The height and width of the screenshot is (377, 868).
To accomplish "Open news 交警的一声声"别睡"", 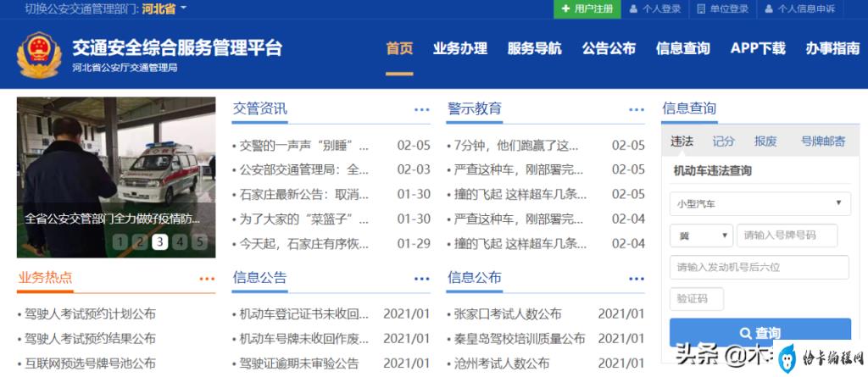I will pyautogui.click(x=304, y=146).
